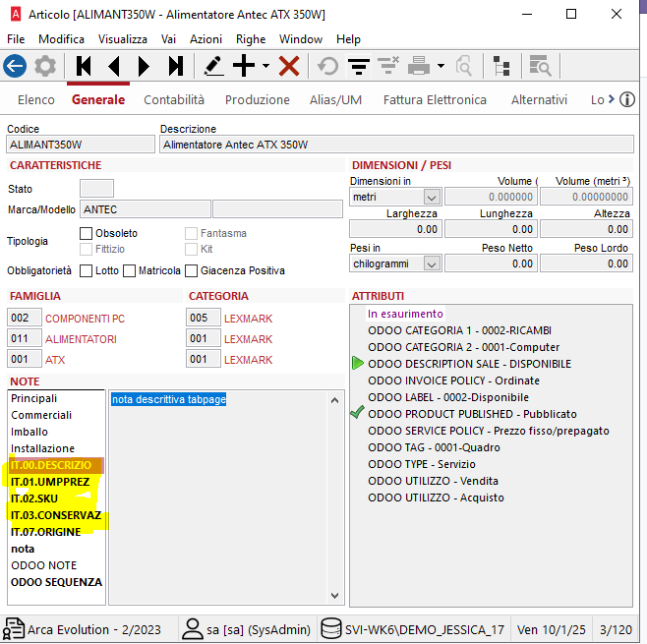The height and width of the screenshot is (644, 647).
Task: Expand the Pesi in chilogrammi dropdown
Action: click(431, 263)
